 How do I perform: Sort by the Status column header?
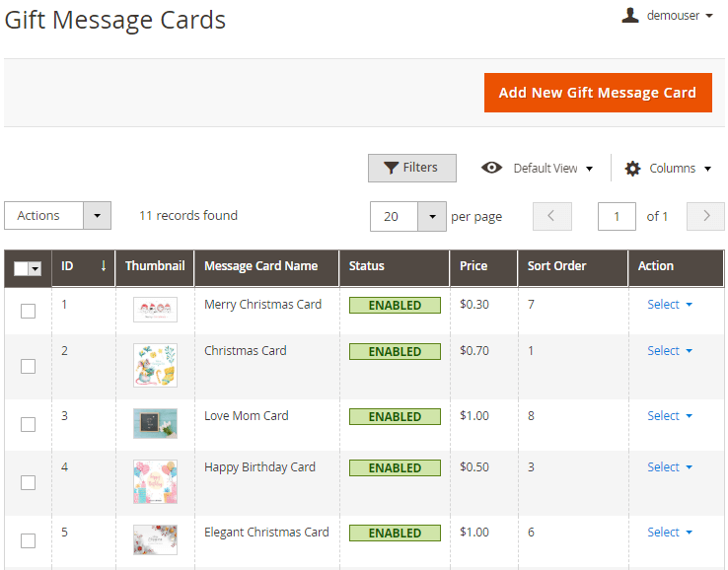395,268
